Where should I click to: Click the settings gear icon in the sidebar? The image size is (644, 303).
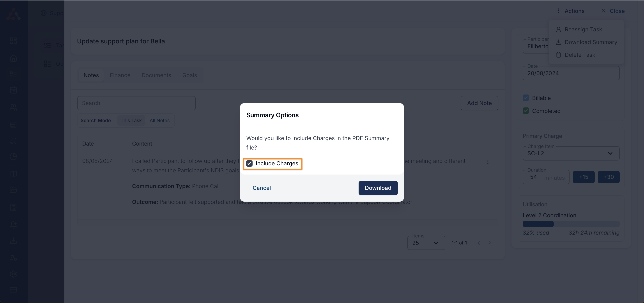(x=13, y=274)
